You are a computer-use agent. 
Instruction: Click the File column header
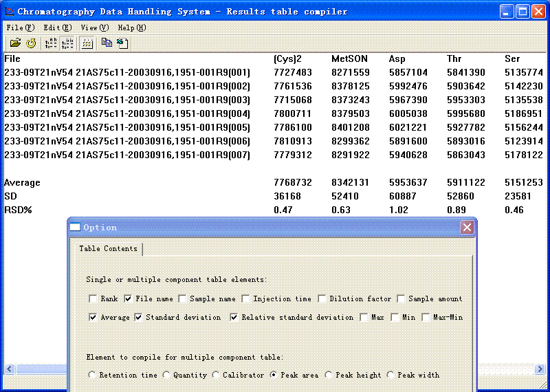(12, 59)
